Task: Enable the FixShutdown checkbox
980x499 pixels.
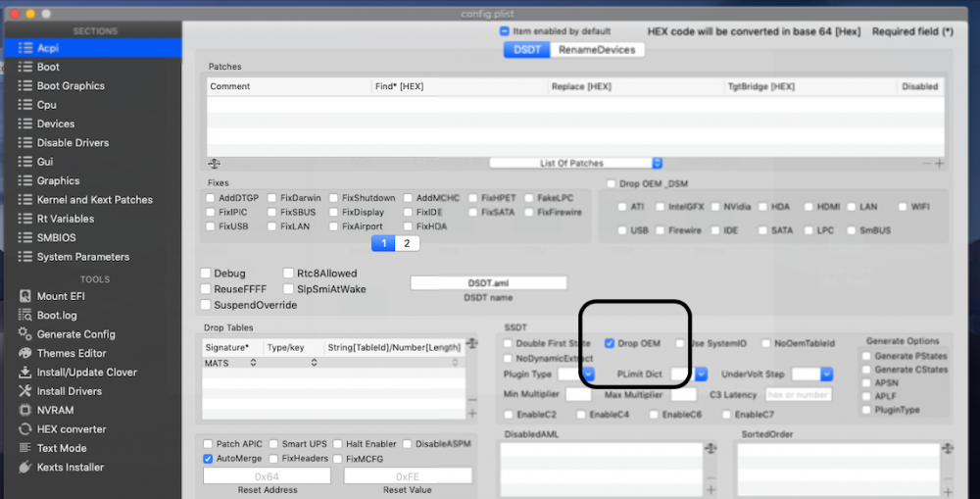Action: point(334,198)
